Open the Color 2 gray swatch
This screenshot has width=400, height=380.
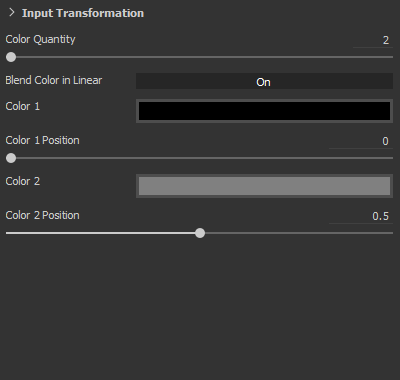pyautogui.click(x=264, y=186)
